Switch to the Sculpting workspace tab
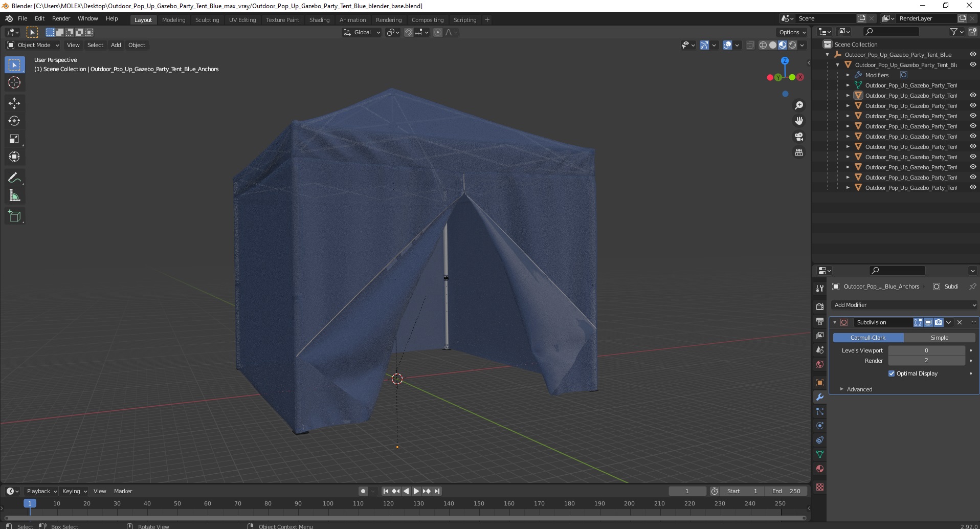Viewport: 980px width, 529px height. 207,20
